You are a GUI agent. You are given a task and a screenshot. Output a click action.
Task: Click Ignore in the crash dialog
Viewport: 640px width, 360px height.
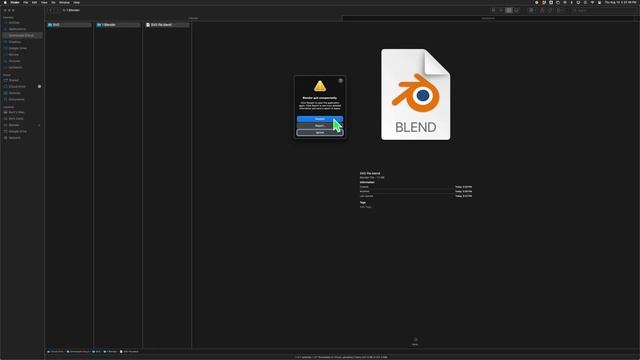tap(320, 133)
